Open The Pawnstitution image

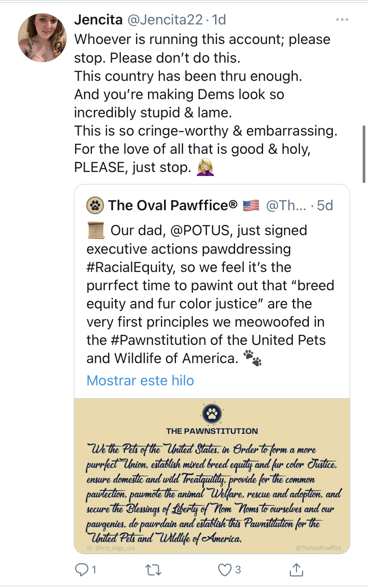pos(212,476)
